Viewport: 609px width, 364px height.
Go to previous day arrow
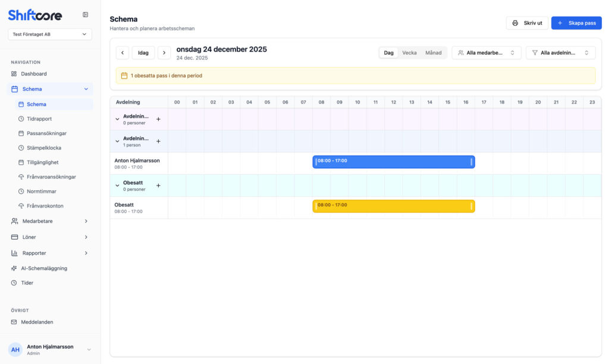tap(123, 53)
